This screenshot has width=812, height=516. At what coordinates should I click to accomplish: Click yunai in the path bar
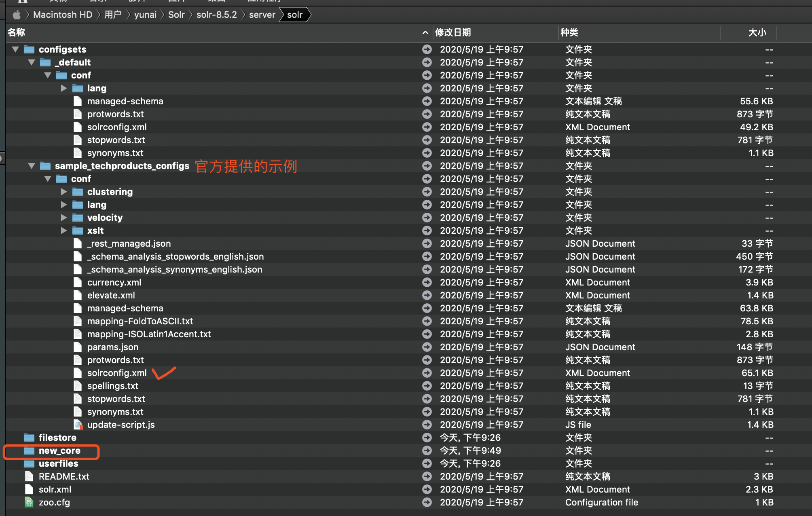point(145,15)
